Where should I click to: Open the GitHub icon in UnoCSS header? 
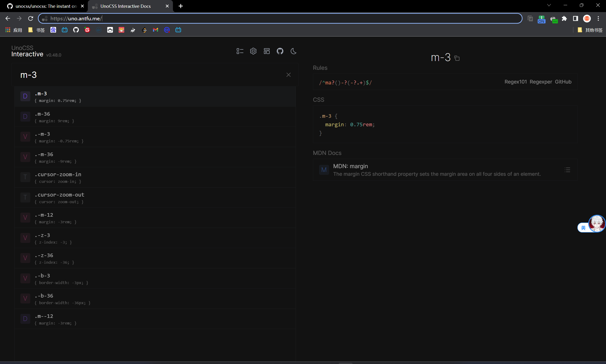(280, 51)
